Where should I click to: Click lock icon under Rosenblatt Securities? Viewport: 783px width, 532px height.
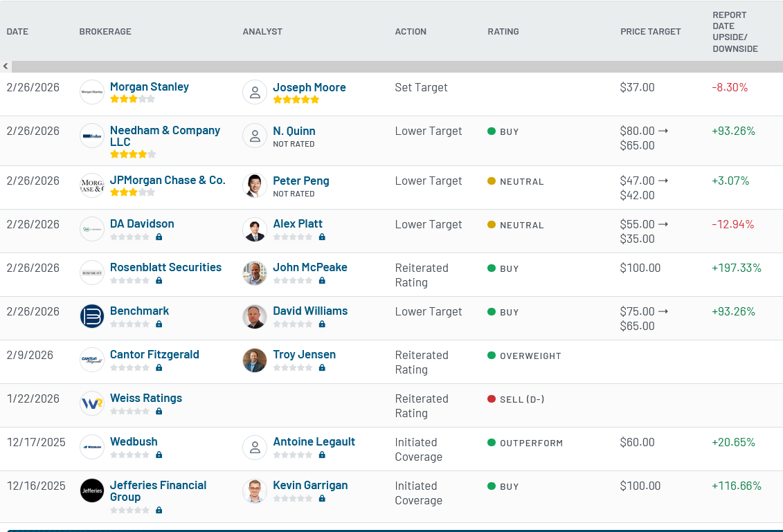(x=159, y=280)
